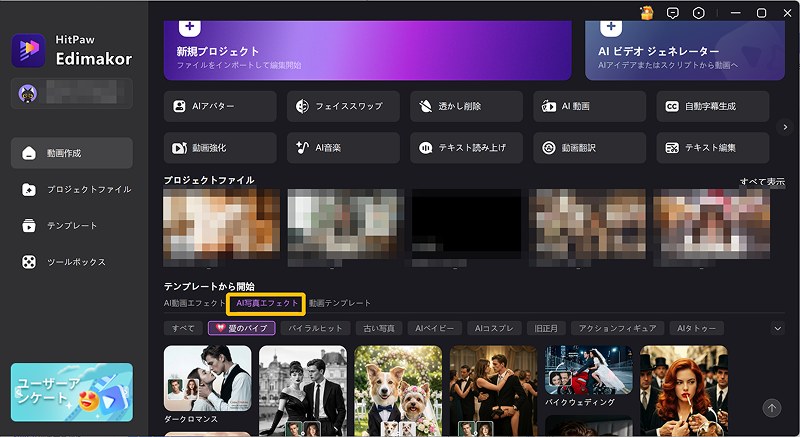Open the settings hexagon icon in the title bar
The width and height of the screenshot is (800, 437).
(x=698, y=13)
